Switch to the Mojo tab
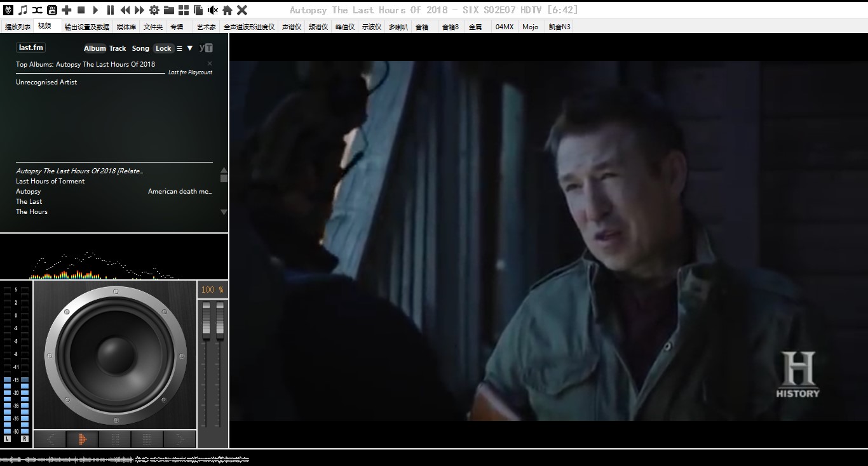This screenshot has width=868, height=466. [x=530, y=27]
